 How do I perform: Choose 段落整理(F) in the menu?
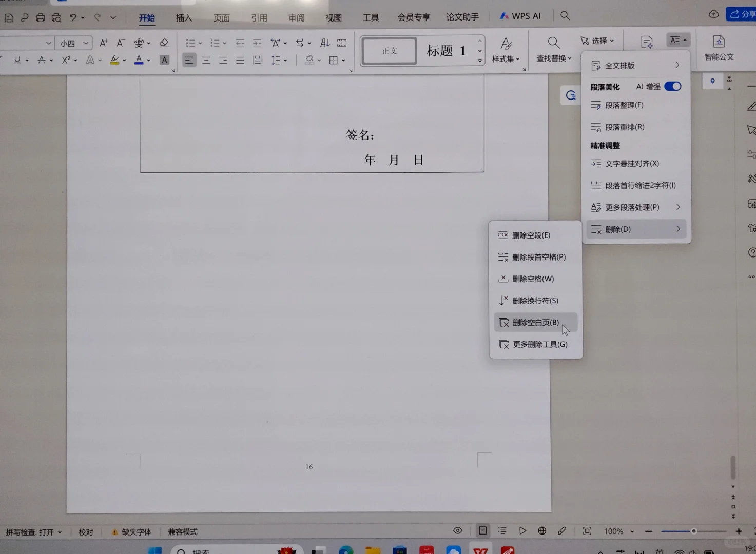[x=636, y=105]
